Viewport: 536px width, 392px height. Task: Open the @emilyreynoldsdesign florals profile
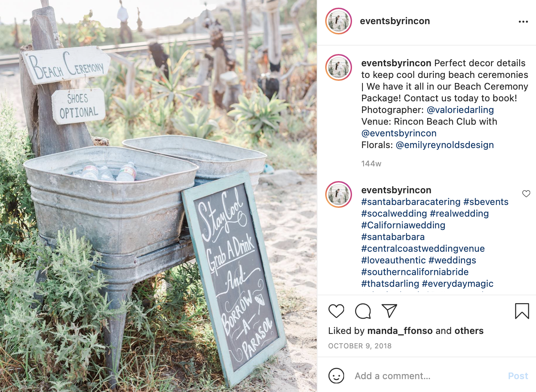click(x=445, y=145)
